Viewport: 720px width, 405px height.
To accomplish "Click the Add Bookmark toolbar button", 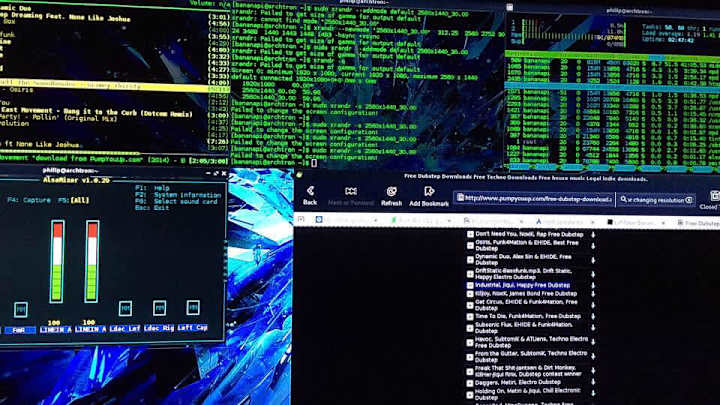I will click(429, 196).
